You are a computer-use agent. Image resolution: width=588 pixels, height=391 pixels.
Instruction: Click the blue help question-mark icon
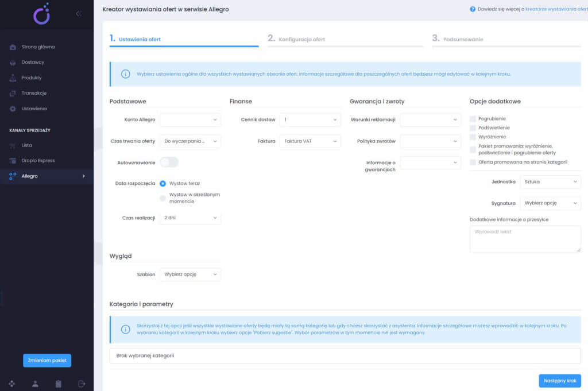pyautogui.click(x=473, y=9)
